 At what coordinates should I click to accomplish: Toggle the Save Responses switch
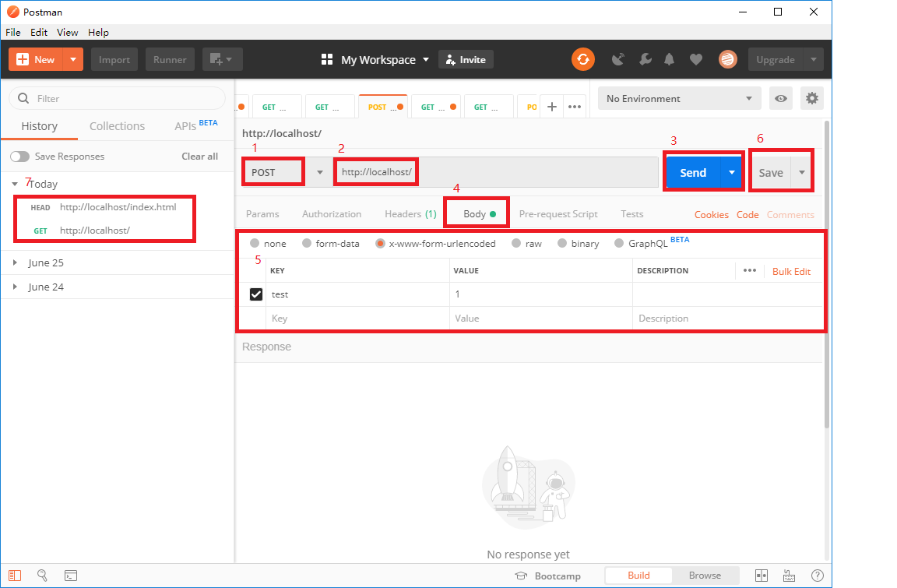coord(19,157)
